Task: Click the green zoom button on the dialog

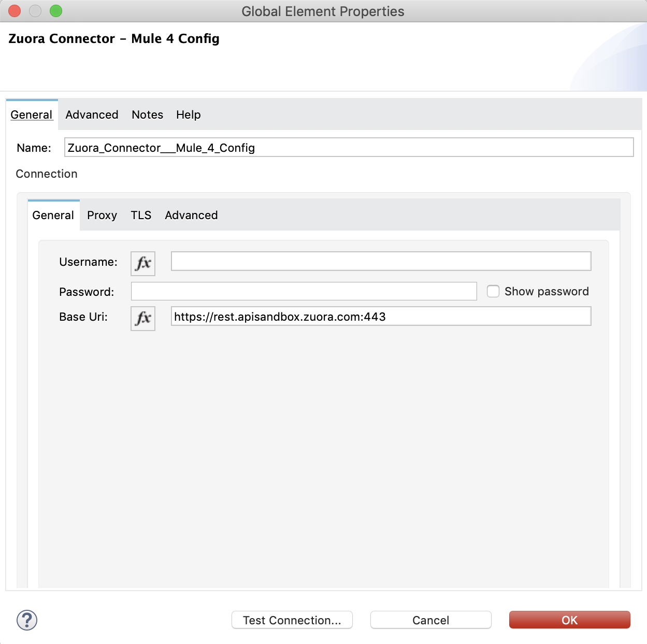Action: click(x=55, y=10)
